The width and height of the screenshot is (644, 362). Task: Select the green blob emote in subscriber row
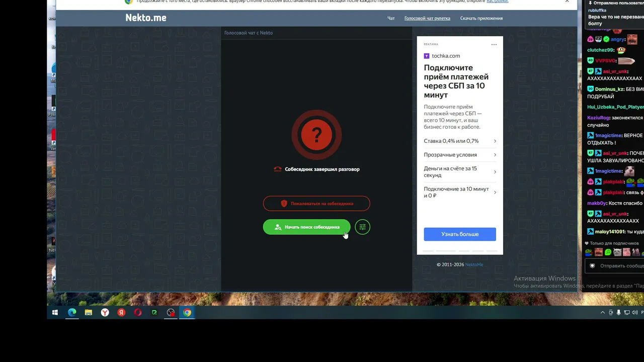608,252
